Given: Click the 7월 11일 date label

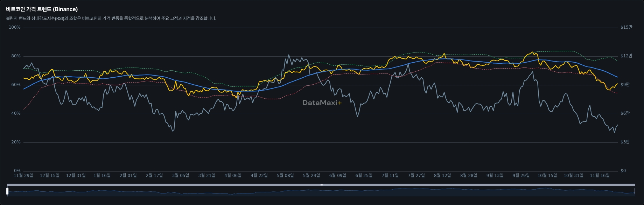Looking at the screenshot, I should [x=390, y=176].
